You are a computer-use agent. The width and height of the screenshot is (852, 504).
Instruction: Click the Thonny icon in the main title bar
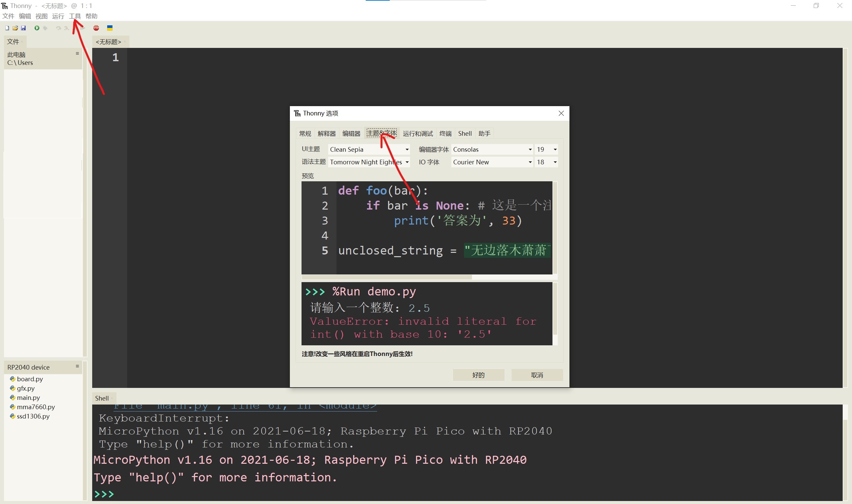pos(5,6)
